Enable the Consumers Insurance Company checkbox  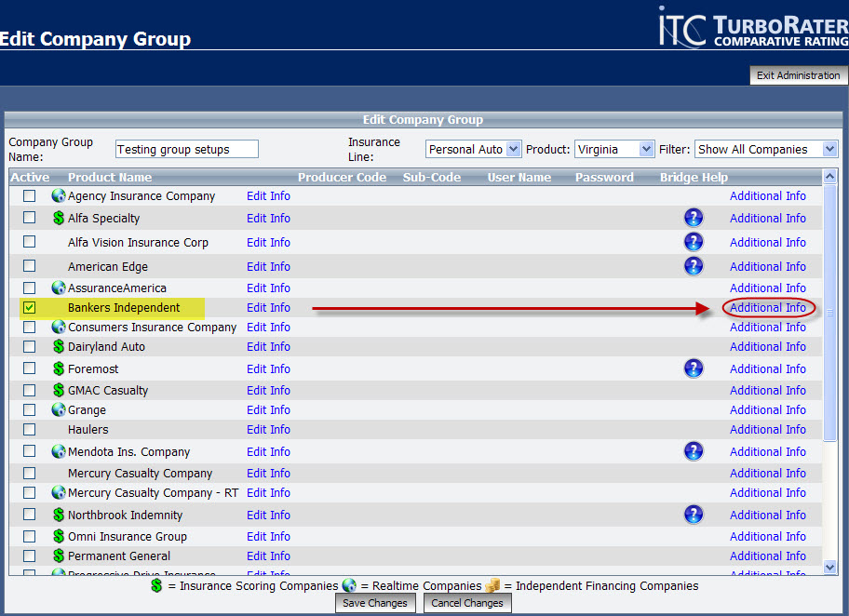click(29, 327)
